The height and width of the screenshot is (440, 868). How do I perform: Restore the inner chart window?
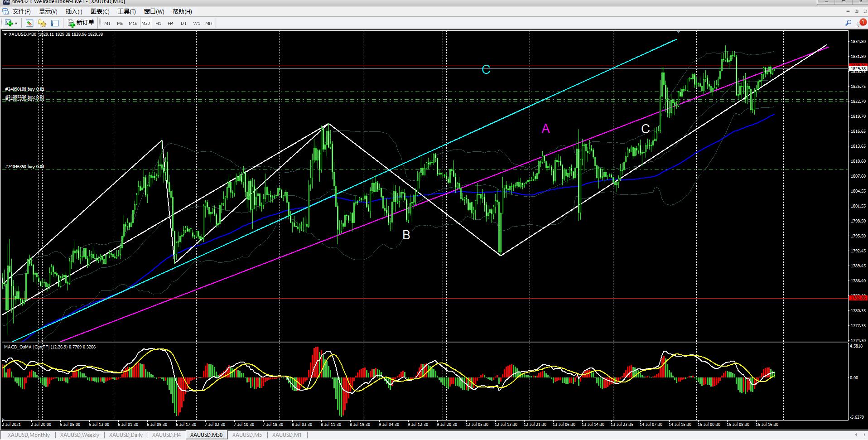(856, 11)
